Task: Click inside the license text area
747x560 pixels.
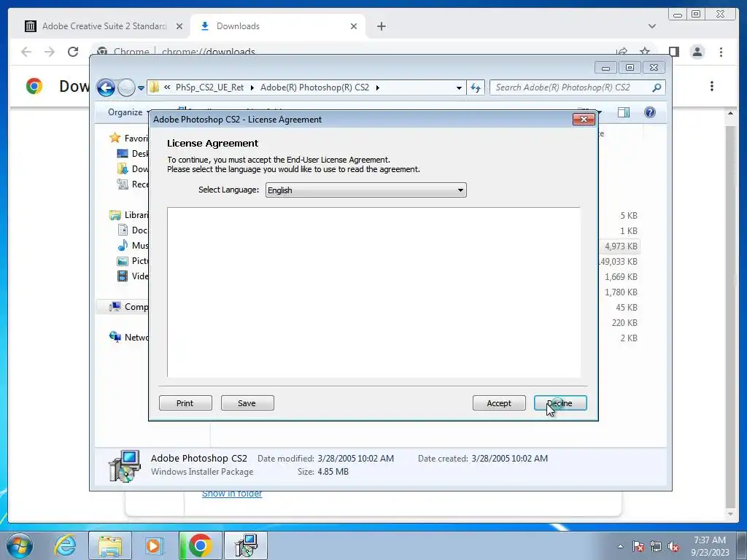Action: 373,292
